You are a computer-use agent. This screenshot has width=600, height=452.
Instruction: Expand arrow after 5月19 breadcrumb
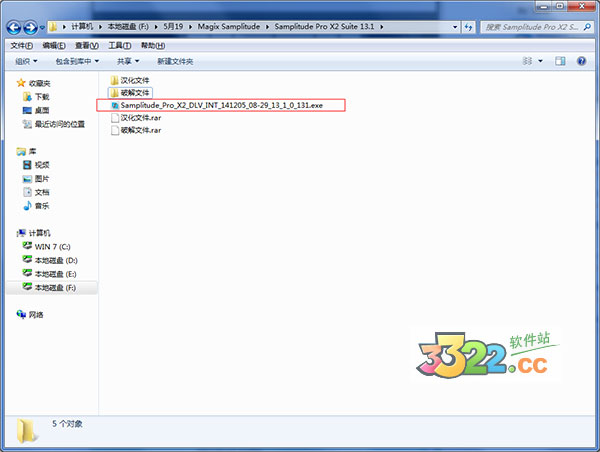tap(190, 27)
